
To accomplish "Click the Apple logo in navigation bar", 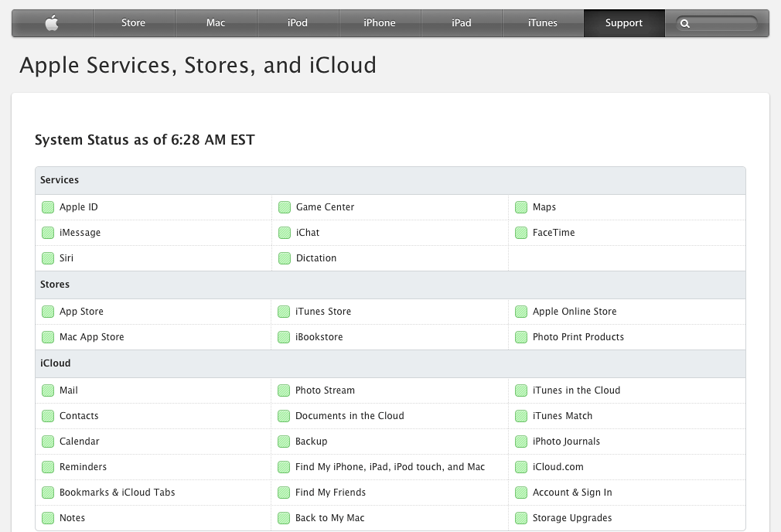I will coord(52,22).
